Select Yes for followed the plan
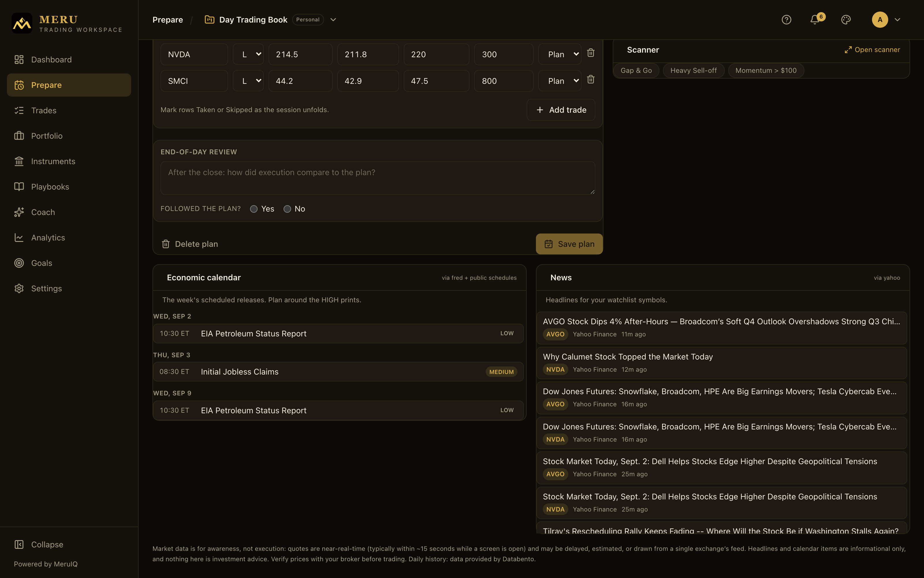Viewport: 924px width, 578px height. point(254,209)
